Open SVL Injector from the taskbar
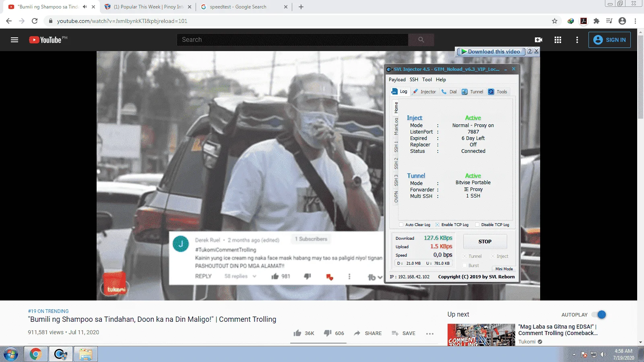Image resolution: width=644 pixels, height=362 pixels. click(x=61, y=354)
